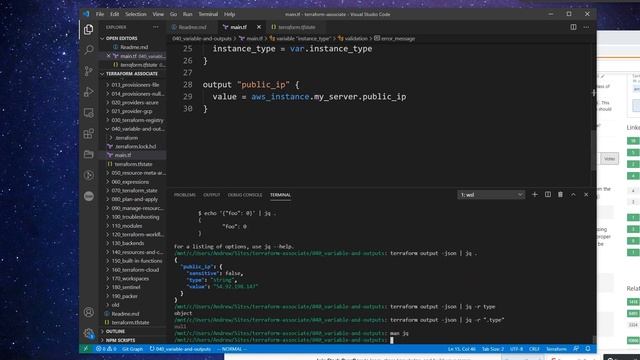Click CRLF line ending in status bar
640x360 pixels.
tap(534, 349)
